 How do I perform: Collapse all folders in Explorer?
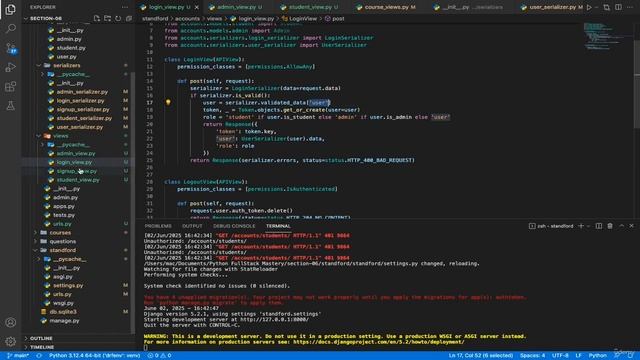pyautogui.click(x=129, y=18)
